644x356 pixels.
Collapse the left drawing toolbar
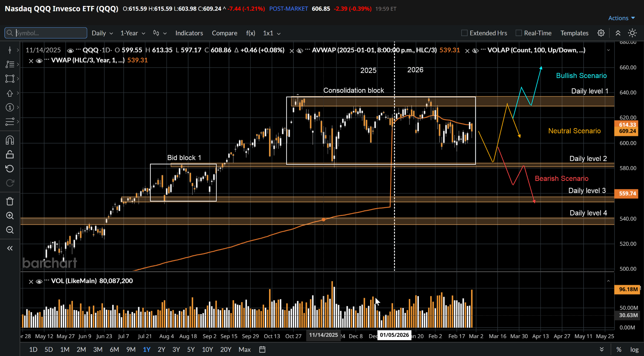tap(10, 248)
